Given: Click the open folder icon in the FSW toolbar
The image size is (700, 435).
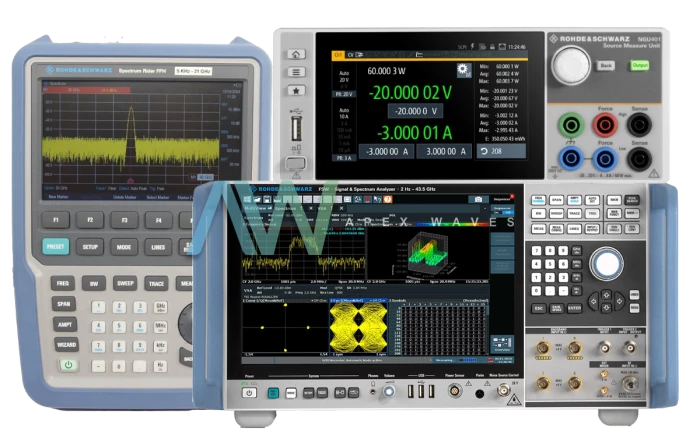Looking at the screenshot, I should tap(258, 199).
